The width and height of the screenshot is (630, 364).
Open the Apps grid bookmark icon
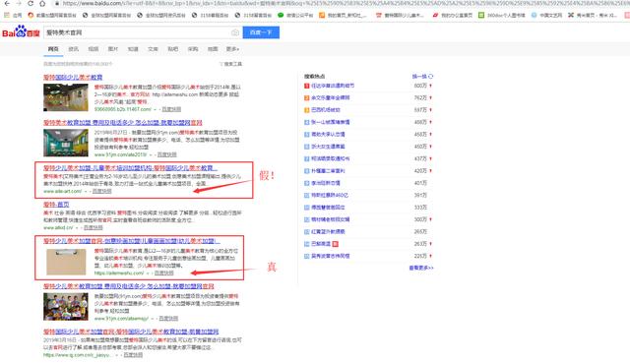tap(6, 15)
